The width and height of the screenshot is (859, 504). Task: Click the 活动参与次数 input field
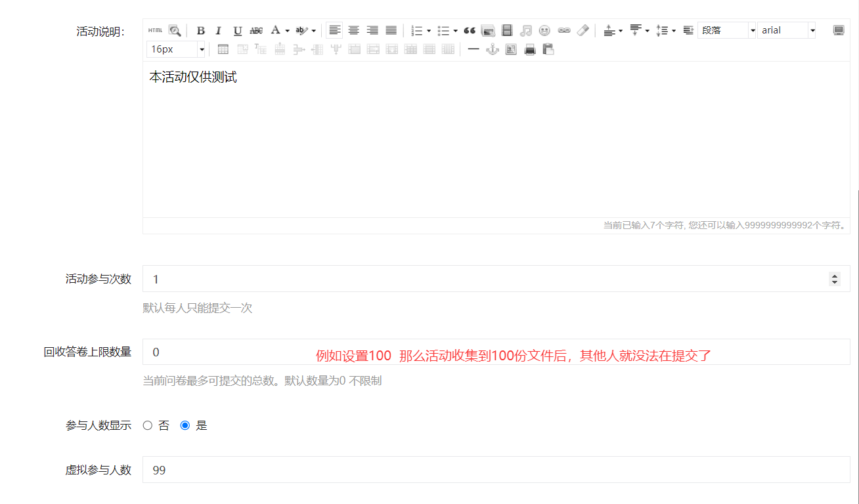coord(496,279)
